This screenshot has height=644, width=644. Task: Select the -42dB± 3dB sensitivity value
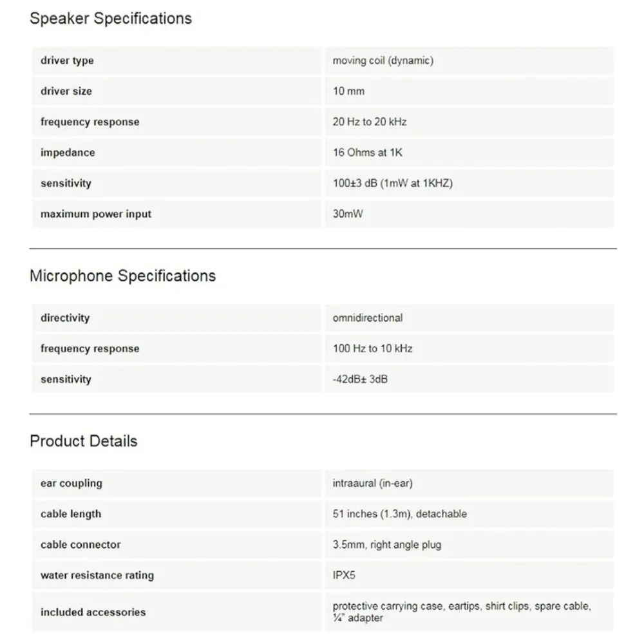coord(360,379)
